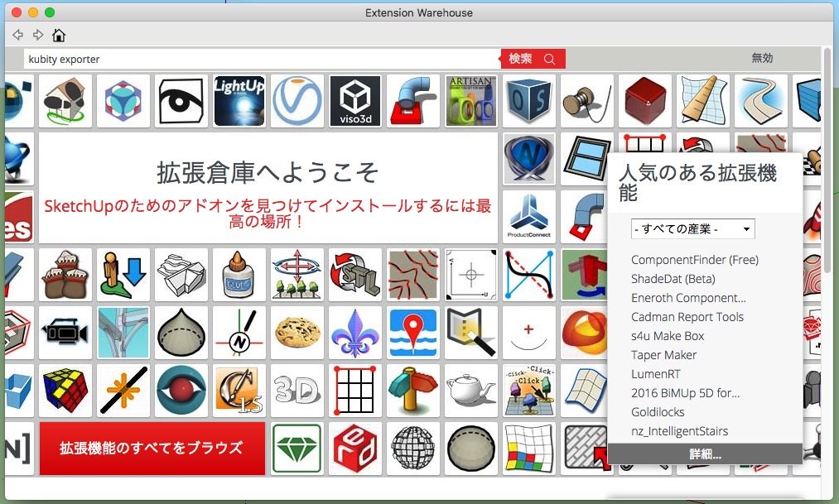Open the wireframe sphere extension icon

[x=413, y=449]
